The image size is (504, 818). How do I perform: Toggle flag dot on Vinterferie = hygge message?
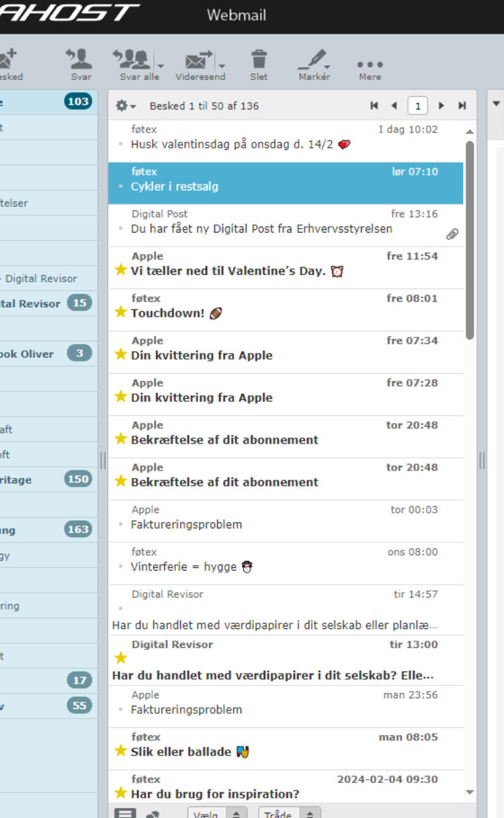121,567
